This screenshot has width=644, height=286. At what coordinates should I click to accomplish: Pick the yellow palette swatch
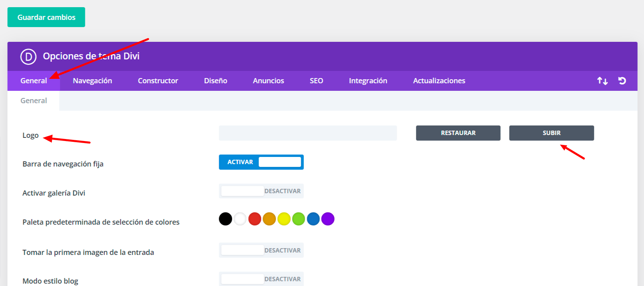point(284,219)
